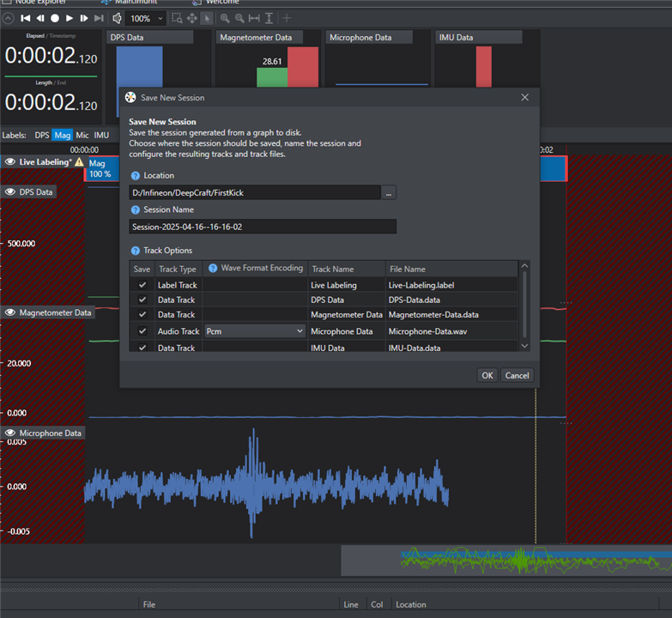Click the Microphone-Data.wav file name cell
672x618 pixels.
click(x=451, y=331)
